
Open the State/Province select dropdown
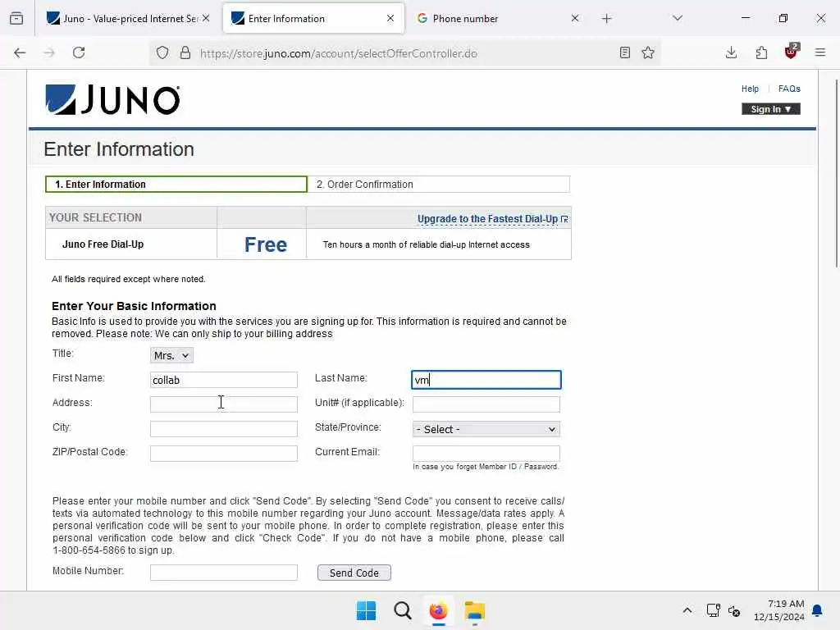tap(486, 429)
